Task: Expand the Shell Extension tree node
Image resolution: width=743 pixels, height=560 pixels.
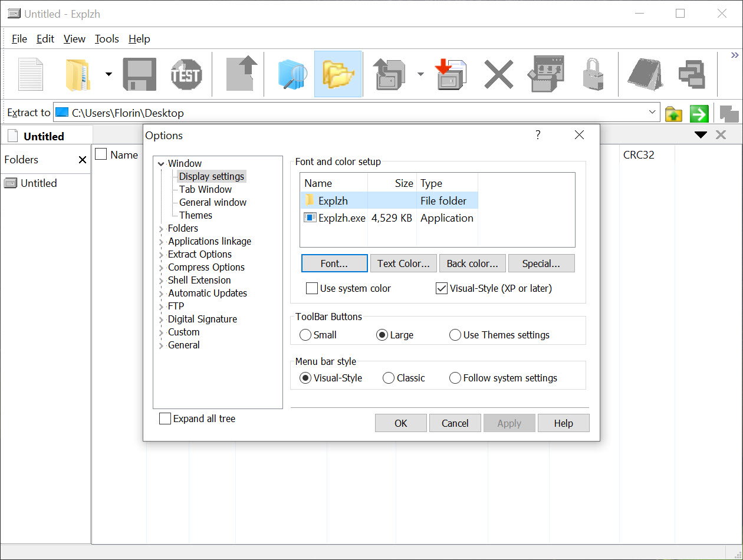Action: 161,281
